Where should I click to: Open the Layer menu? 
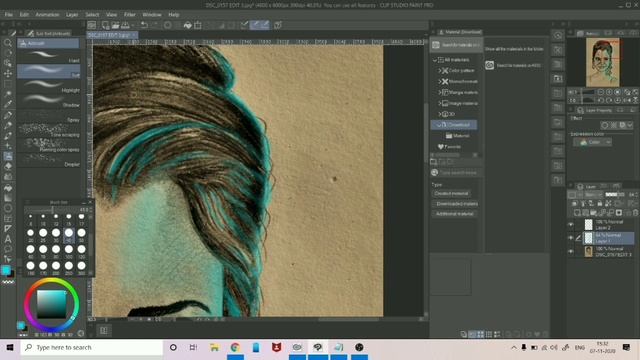click(x=72, y=15)
